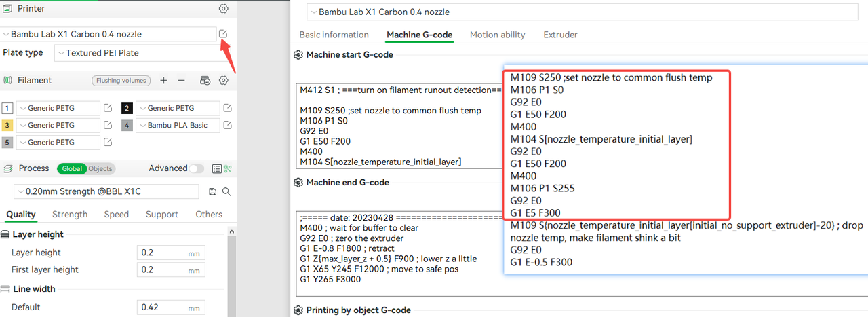Add a filament with the plus icon
Viewport: 868px width, 317px height.
pos(163,80)
